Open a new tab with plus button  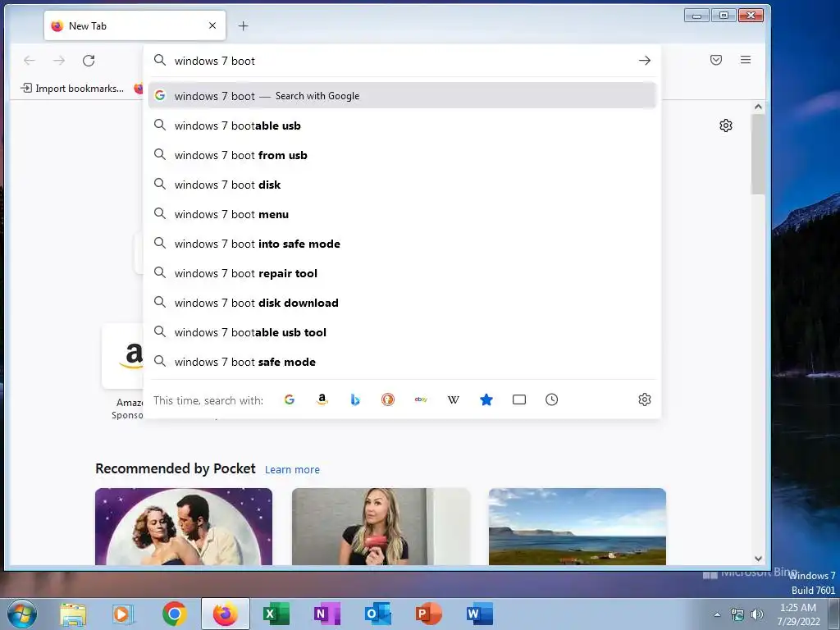(243, 25)
